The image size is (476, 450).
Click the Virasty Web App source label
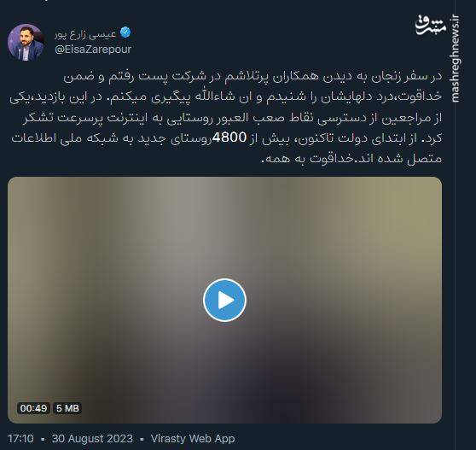tap(193, 438)
